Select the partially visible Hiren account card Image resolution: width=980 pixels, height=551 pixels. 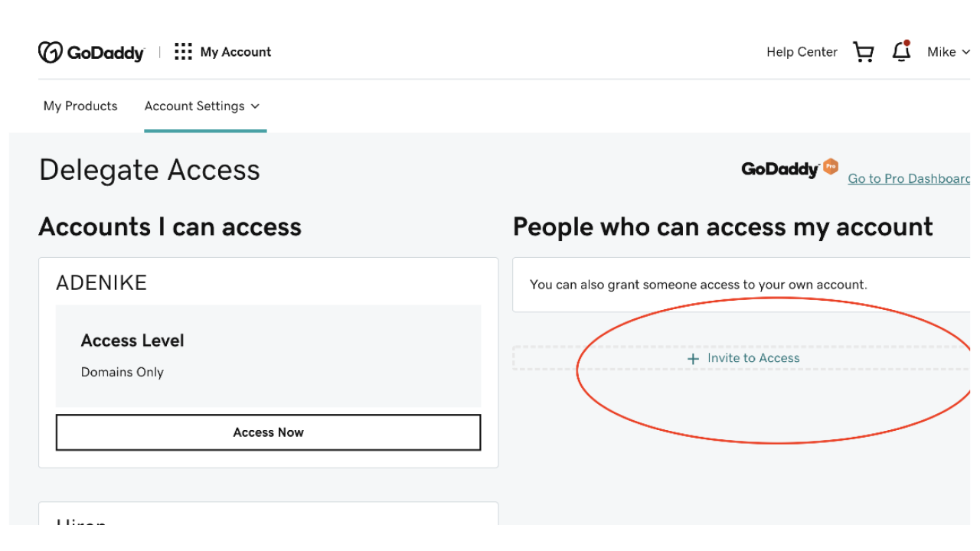tap(268, 514)
